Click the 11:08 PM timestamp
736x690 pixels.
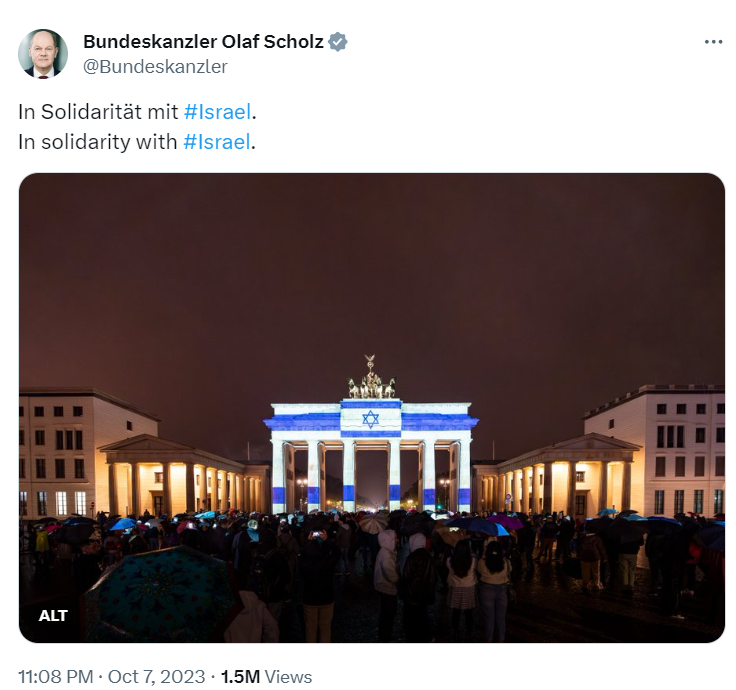55,677
